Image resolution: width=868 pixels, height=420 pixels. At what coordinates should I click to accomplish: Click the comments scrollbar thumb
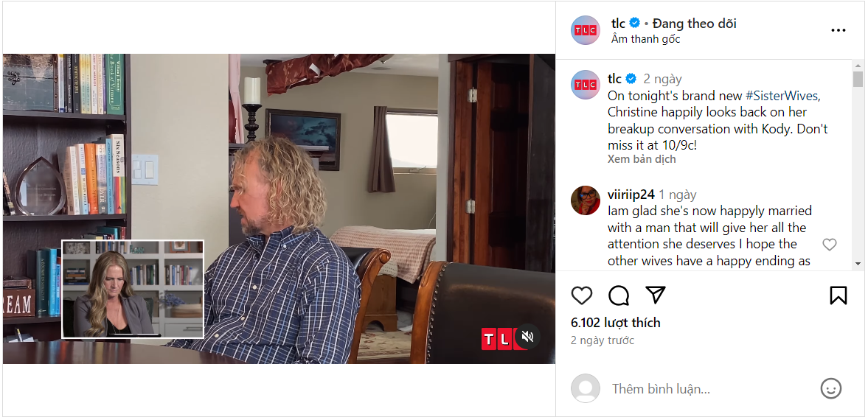coord(858,79)
